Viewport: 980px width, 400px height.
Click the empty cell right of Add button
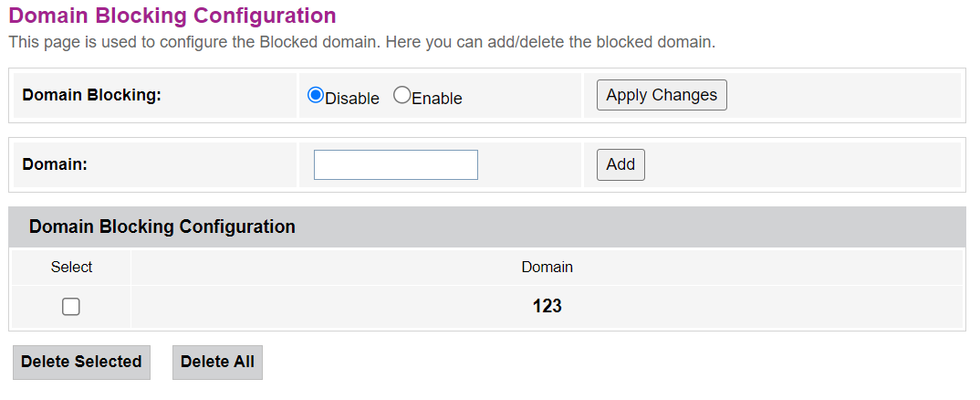(803, 165)
